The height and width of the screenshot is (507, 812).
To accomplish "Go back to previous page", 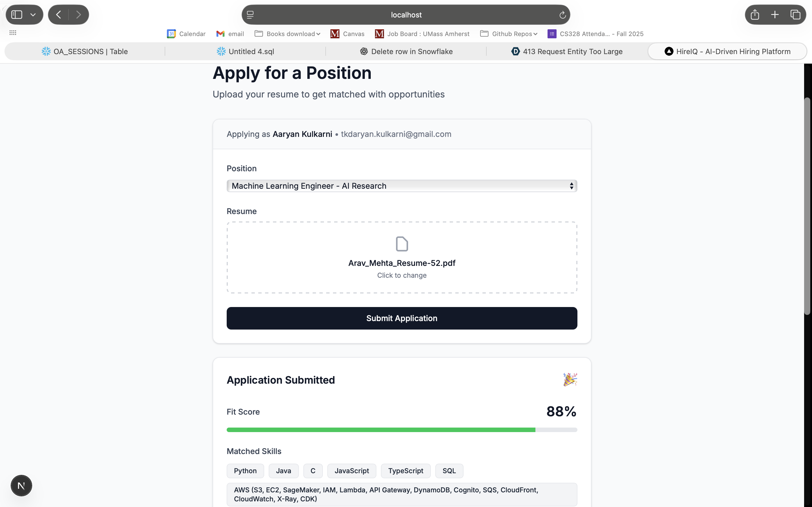I will [58, 15].
